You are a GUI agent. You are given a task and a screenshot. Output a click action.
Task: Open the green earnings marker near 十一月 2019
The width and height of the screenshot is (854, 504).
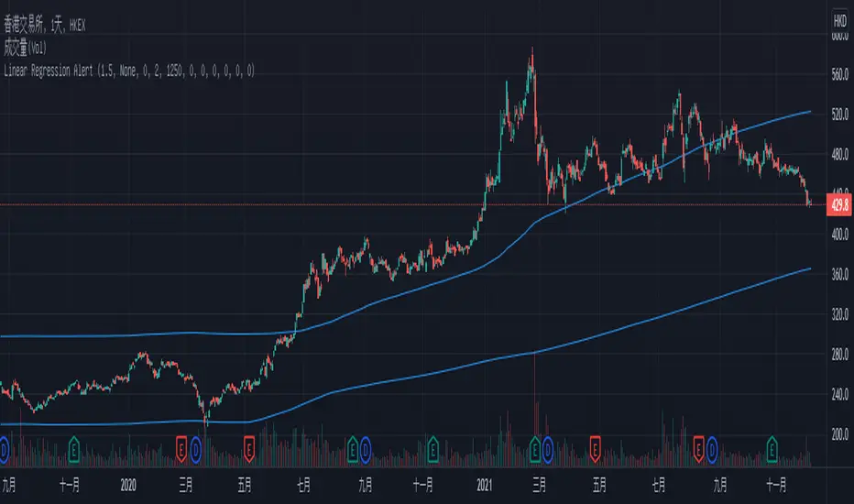click(x=74, y=450)
